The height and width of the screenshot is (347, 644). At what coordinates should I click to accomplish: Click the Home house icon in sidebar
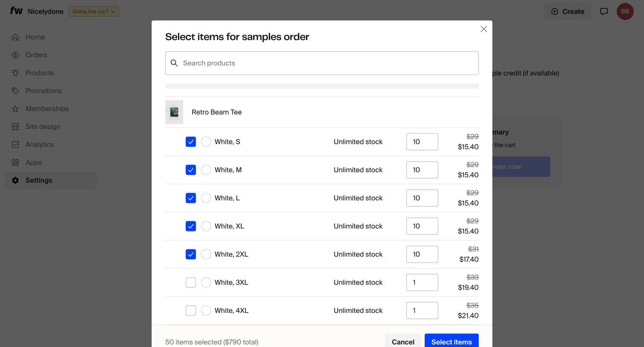15,37
